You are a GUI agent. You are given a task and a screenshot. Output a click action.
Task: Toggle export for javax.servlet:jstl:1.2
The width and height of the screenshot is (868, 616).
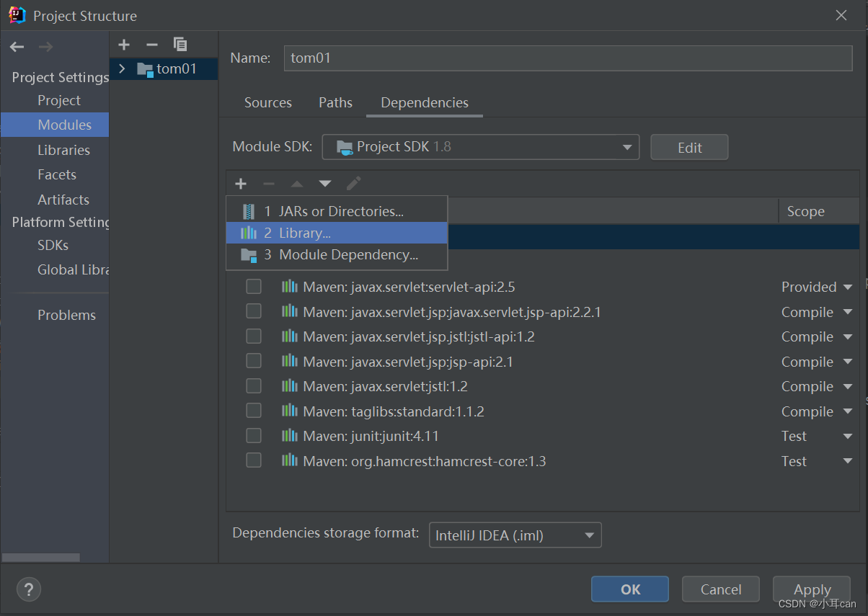[254, 386]
